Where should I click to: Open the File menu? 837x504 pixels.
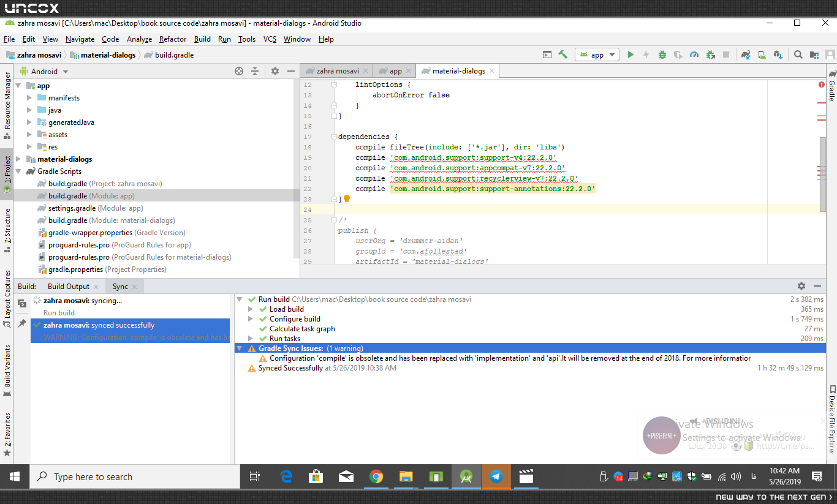(9, 39)
